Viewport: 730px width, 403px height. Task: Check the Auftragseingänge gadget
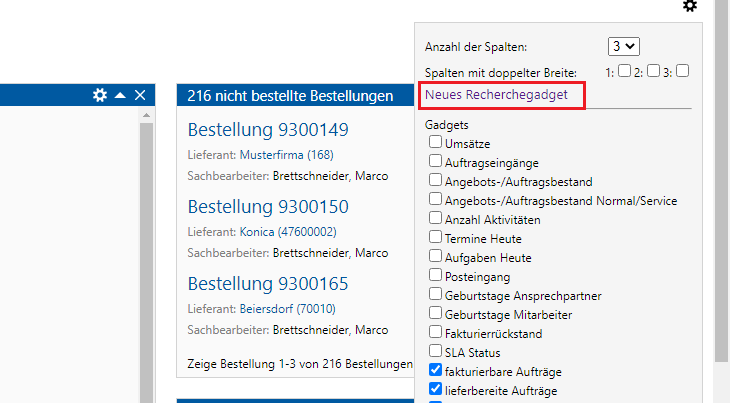[436, 160]
